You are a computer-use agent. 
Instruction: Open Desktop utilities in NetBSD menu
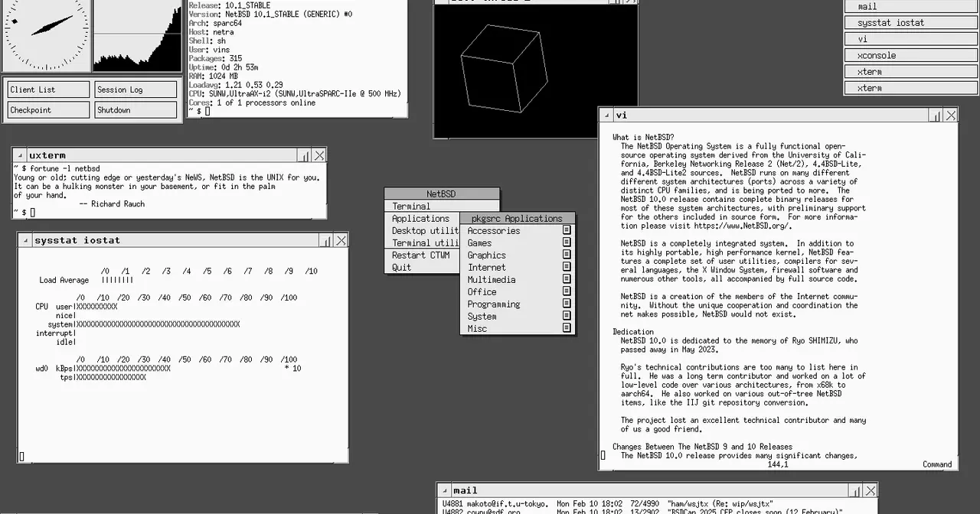pos(422,230)
